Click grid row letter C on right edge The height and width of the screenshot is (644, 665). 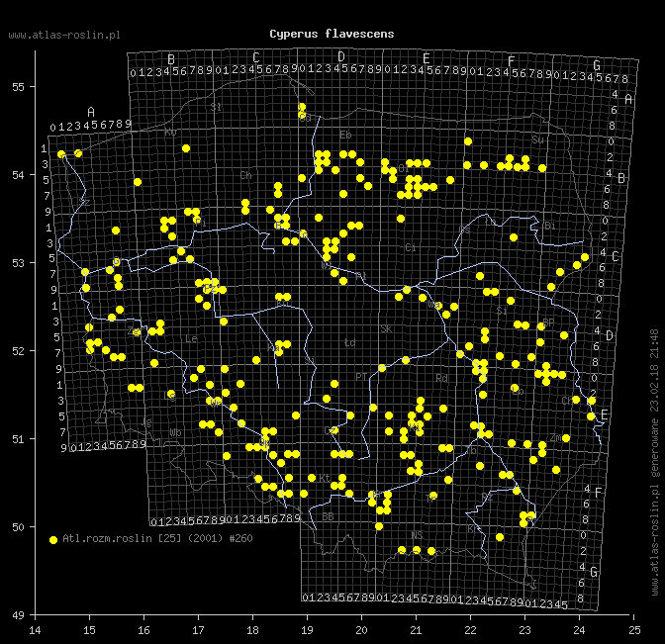click(x=616, y=256)
